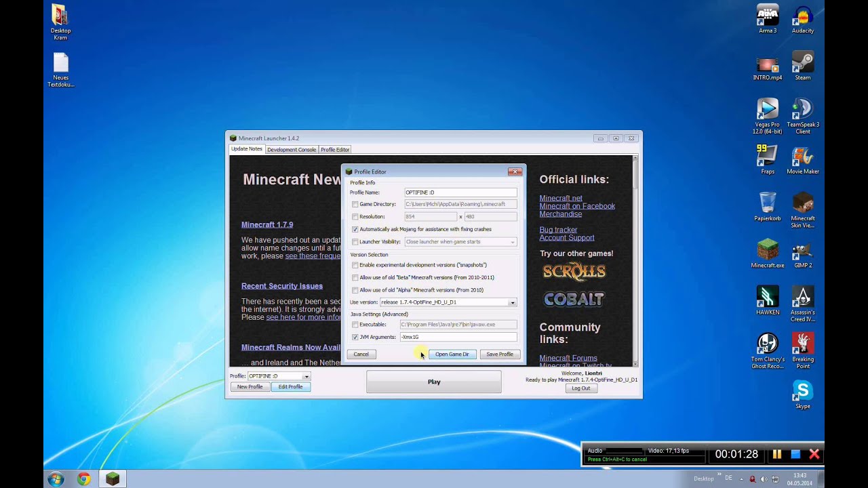Toggle the Executable checkbox
Screen dimensions: 868x488
[355, 325]
